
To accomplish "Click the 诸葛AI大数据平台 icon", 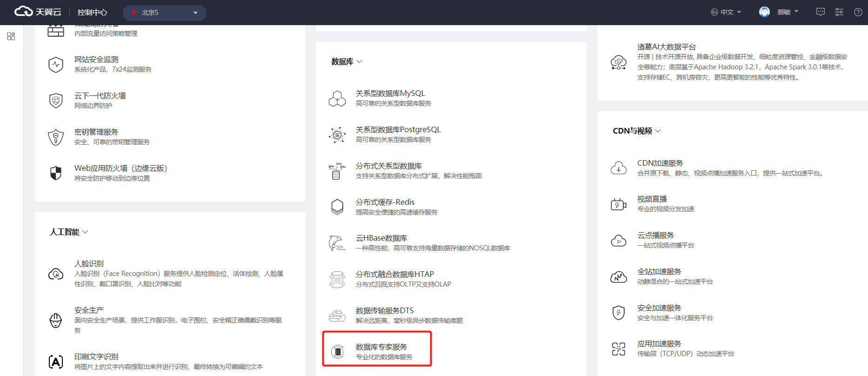I will tap(619, 62).
